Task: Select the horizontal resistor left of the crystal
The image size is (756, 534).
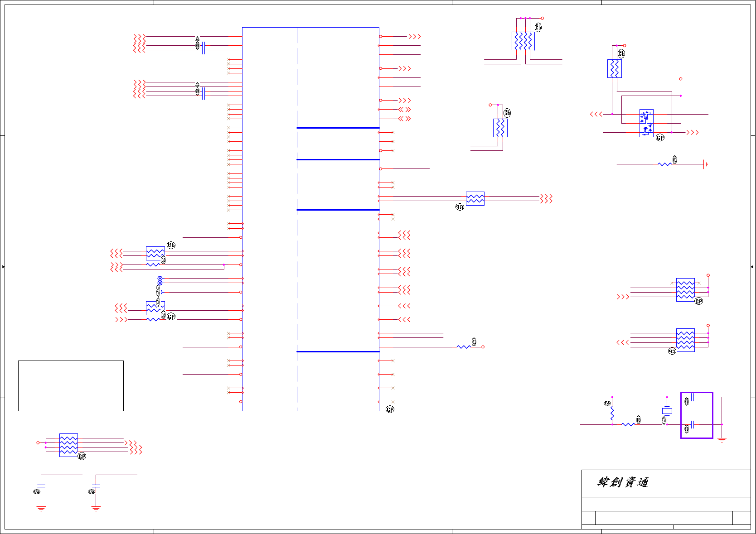Action: coord(628,424)
